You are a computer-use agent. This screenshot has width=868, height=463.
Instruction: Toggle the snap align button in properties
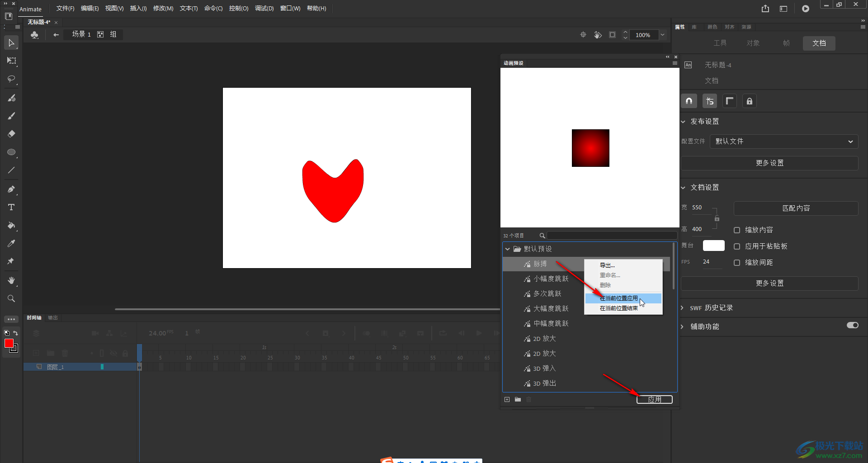[710, 101]
